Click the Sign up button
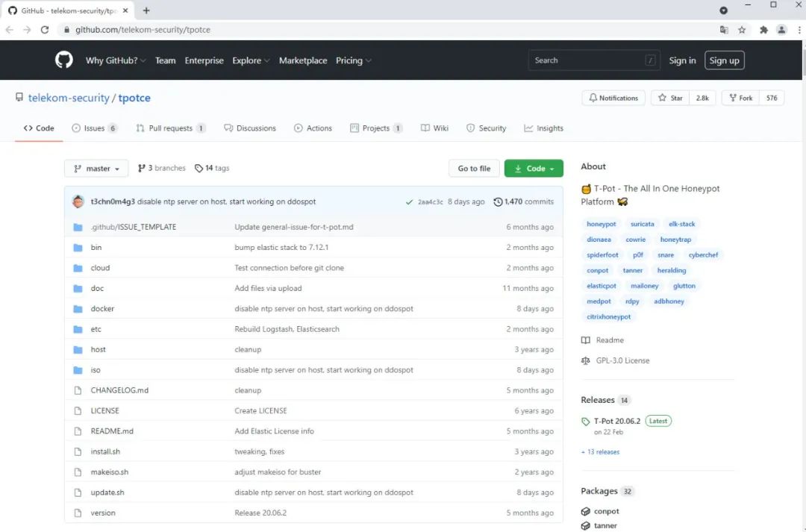 click(724, 60)
